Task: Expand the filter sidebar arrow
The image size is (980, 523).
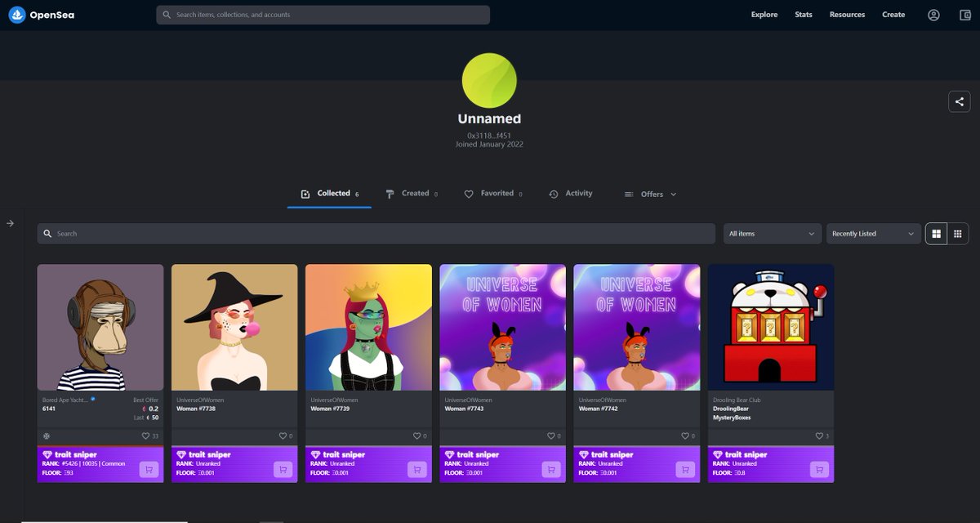Action: pos(11,223)
